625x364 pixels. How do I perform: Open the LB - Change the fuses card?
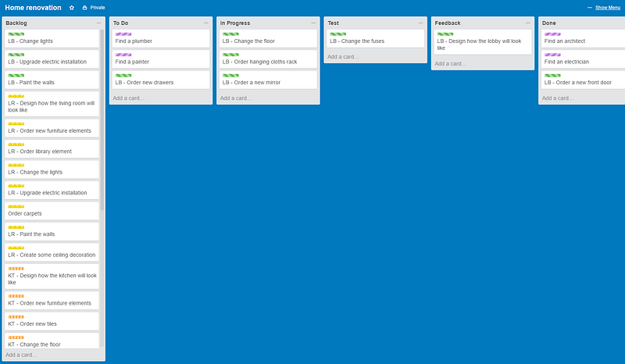click(375, 39)
